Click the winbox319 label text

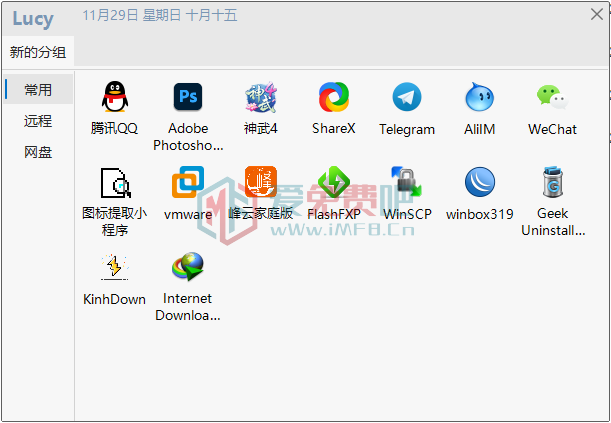pos(480,214)
